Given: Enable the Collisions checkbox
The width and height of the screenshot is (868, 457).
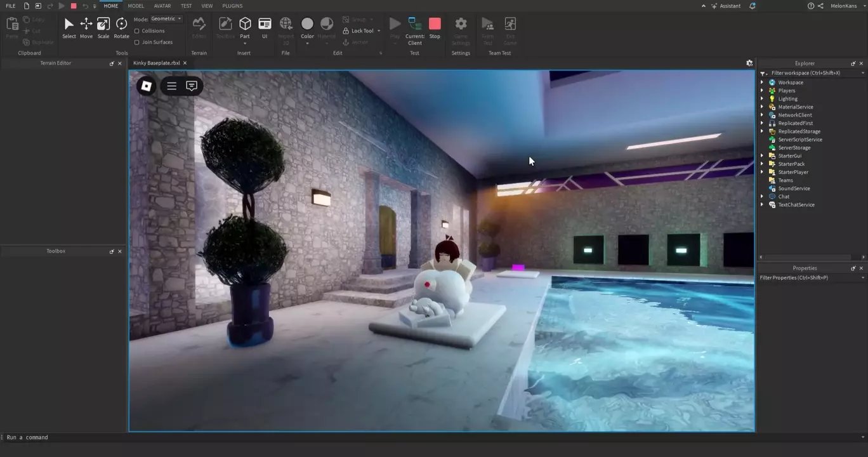Looking at the screenshot, I should (x=137, y=31).
